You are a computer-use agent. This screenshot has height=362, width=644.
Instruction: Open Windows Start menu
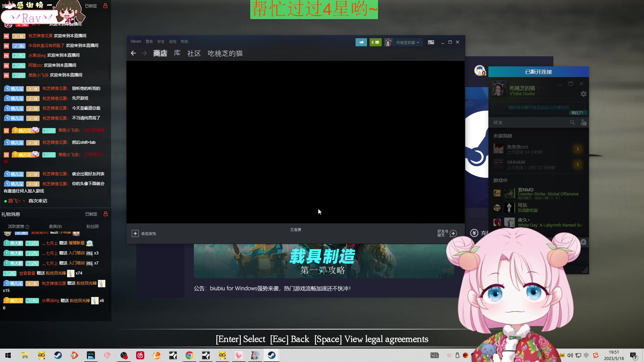click(8, 355)
